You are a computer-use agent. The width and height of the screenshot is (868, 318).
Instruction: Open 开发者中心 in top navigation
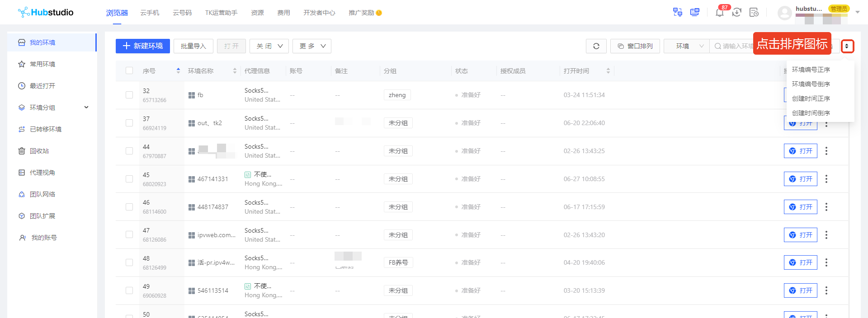[x=319, y=13]
